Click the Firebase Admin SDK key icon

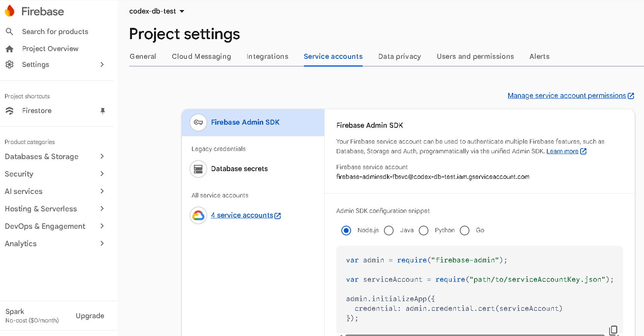(198, 122)
